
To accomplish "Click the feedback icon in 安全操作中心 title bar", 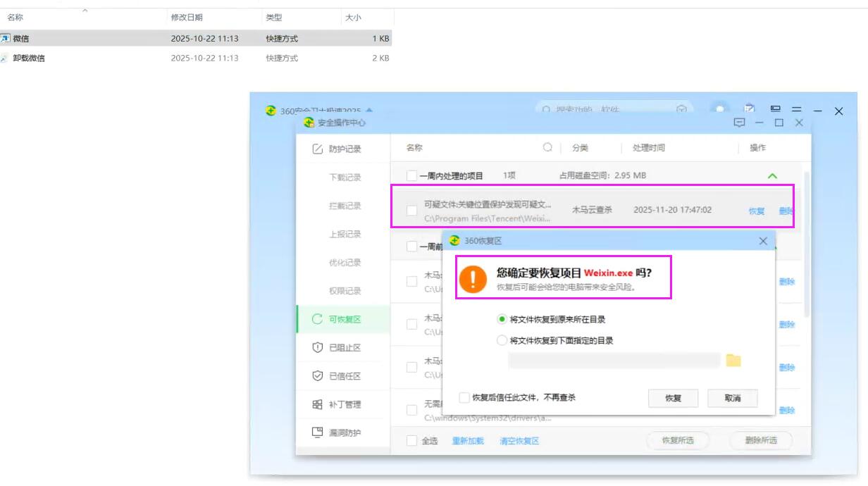I will [x=739, y=123].
